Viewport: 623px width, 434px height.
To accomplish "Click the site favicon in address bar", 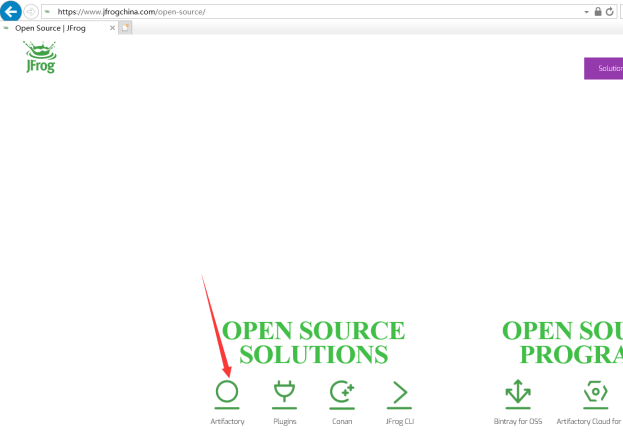I will pos(48,12).
